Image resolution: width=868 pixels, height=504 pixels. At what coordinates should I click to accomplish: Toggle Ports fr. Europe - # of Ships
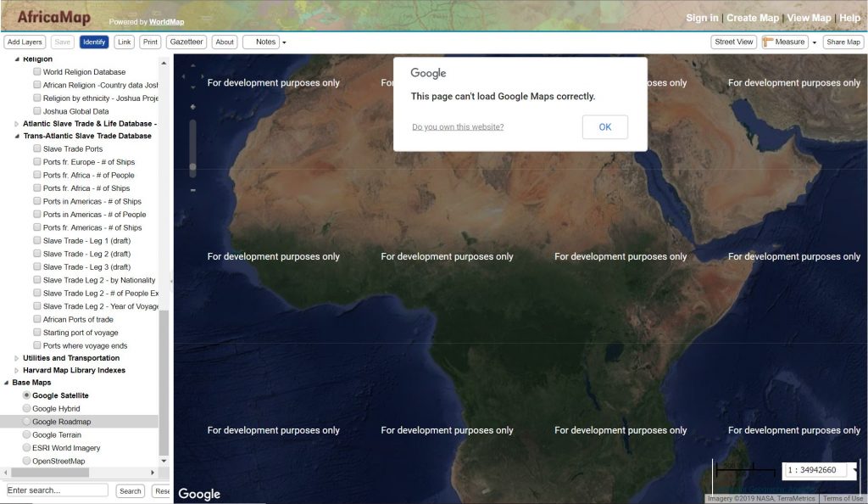[37, 162]
